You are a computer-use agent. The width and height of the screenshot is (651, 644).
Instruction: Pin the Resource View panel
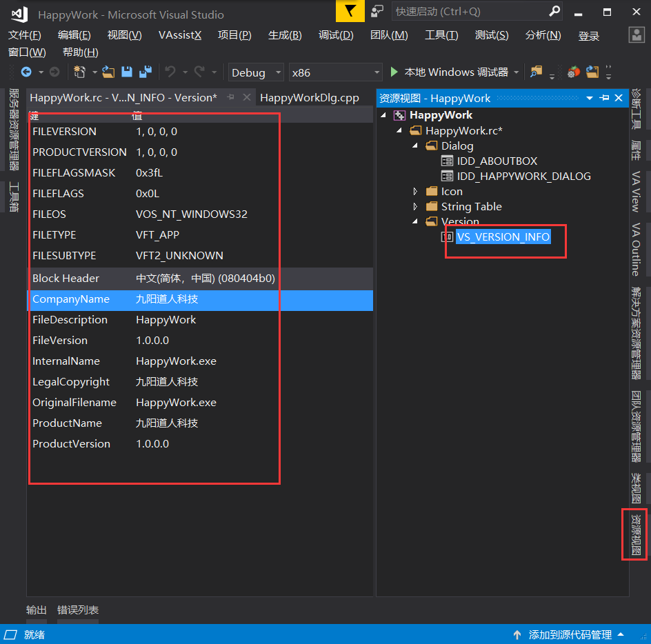(x=605, y=98)
